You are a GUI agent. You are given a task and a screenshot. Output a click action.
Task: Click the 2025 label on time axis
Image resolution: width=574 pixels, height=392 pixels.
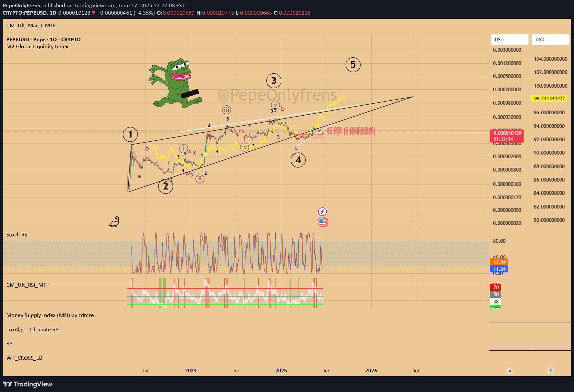pos(281,371)
